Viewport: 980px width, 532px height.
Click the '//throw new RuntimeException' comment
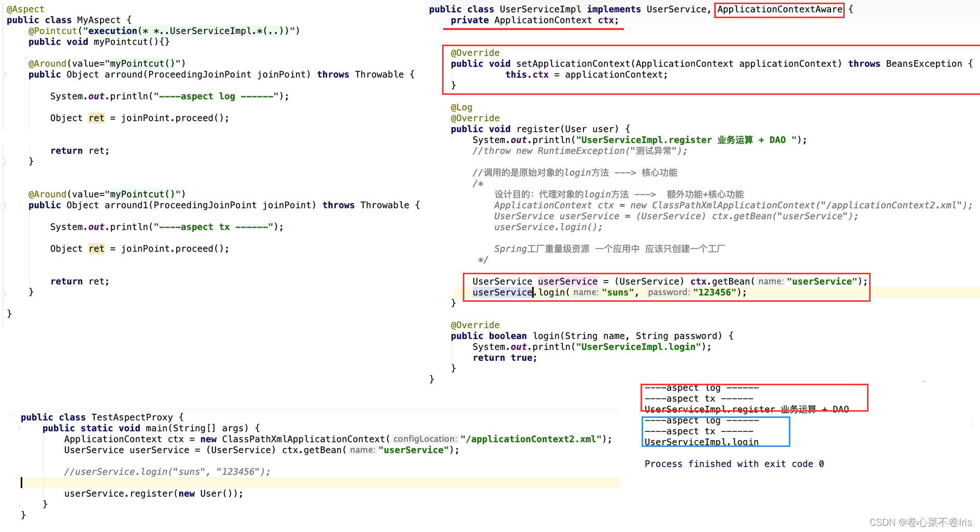click(580, 151)
